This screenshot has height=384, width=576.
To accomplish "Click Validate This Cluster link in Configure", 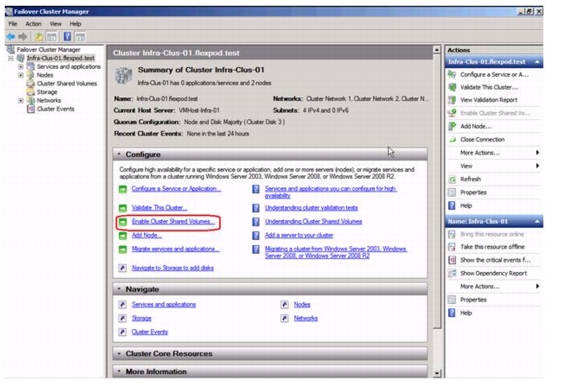I will click(x=159, y=208).
